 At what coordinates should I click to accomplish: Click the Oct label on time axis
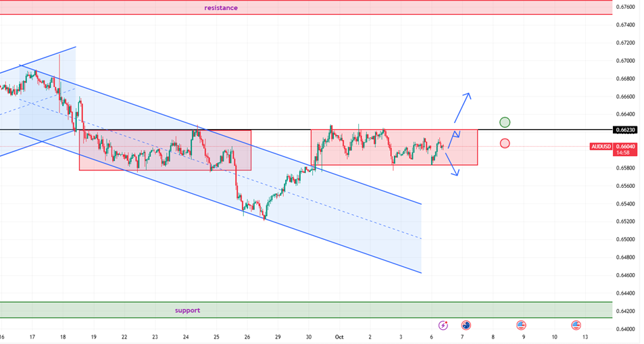pyautogui.click(x=340, y=336)
